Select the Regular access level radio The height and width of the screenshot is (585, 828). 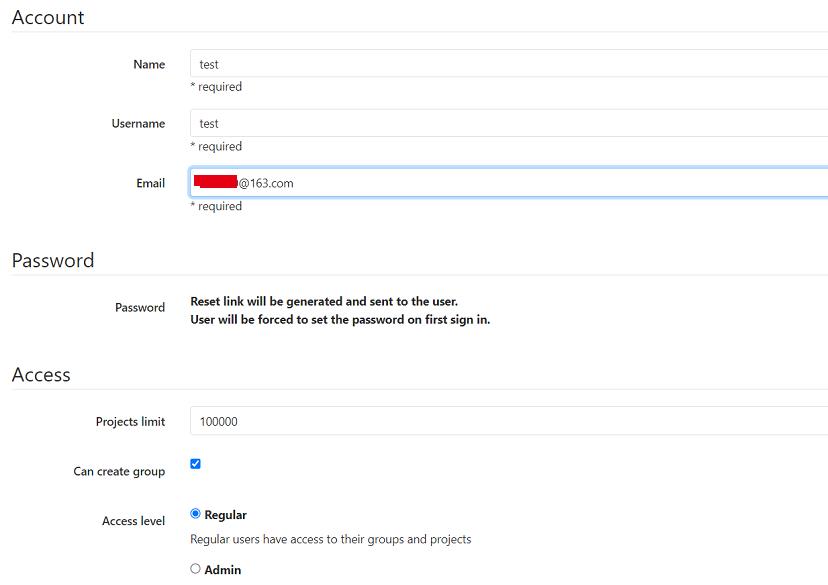point(195,514)
